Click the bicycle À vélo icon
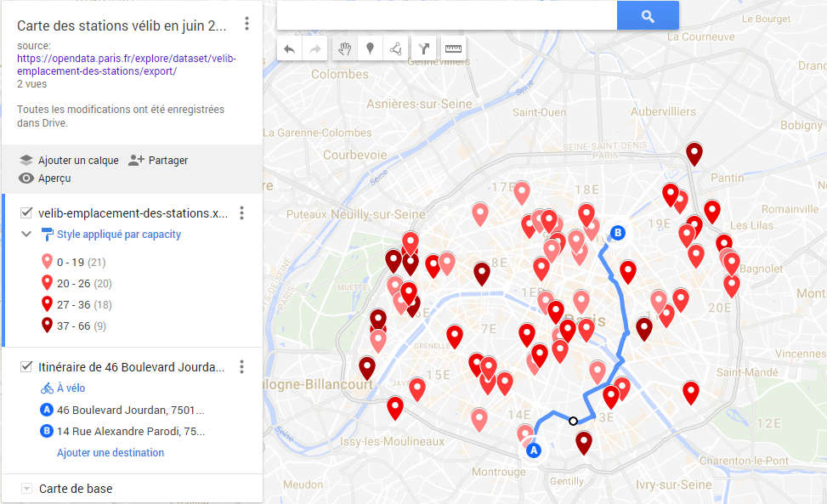The width and height of the screenshot is (827, 504). (x=47, y=388)
